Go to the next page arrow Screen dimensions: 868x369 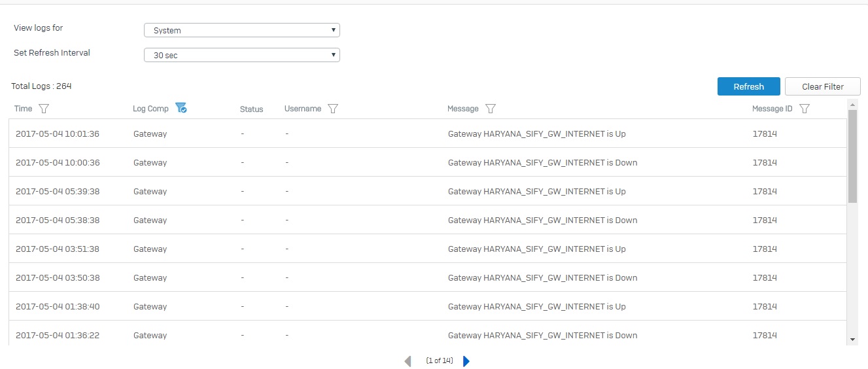pyautogui.click(x=466, y=361)
